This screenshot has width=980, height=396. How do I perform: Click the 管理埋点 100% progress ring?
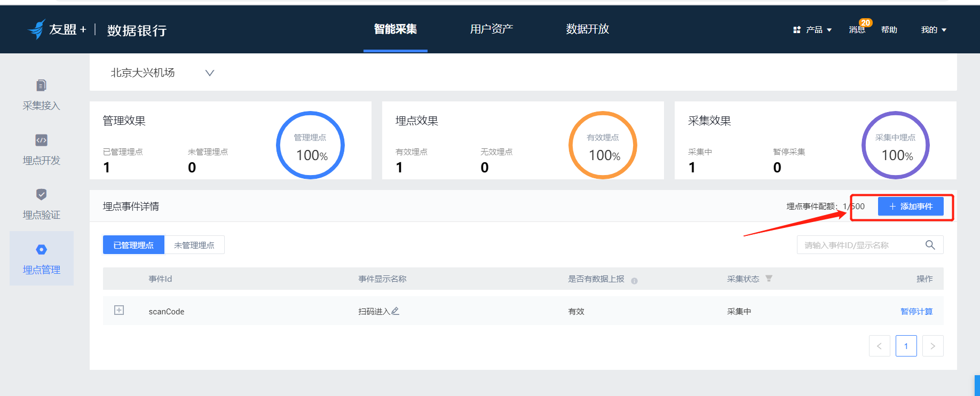310,145
